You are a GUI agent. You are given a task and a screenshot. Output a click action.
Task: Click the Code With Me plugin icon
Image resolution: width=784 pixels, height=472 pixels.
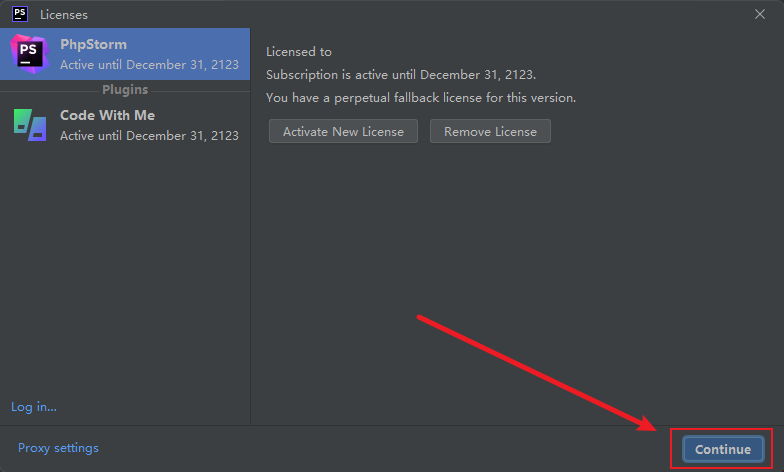tap(30, 125)
